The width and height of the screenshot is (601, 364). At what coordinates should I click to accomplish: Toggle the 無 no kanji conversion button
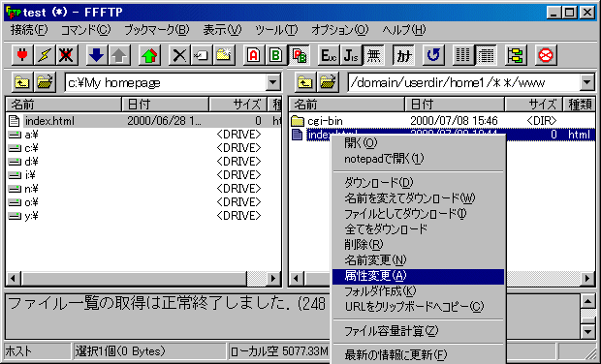[x=373, y=55]
